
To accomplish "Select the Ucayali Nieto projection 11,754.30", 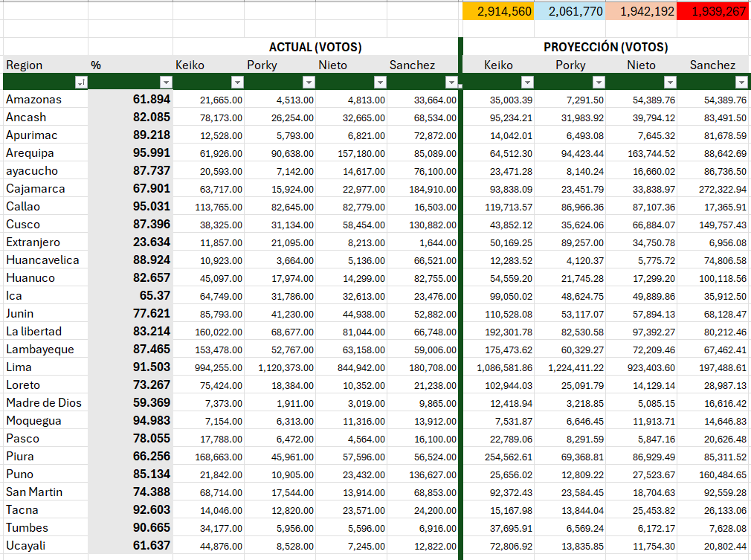I will pyautogui.click(x=641, y=546).
